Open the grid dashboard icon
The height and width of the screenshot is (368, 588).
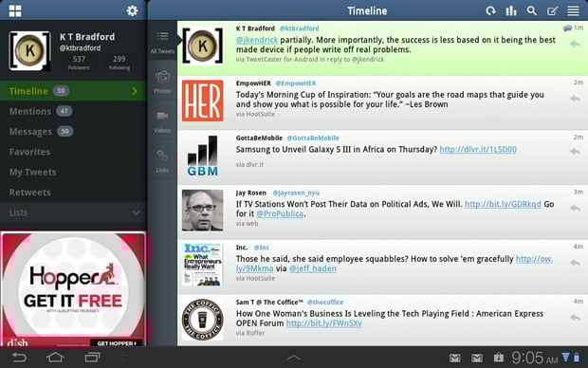pyautogui.click(x=15, y=10)
